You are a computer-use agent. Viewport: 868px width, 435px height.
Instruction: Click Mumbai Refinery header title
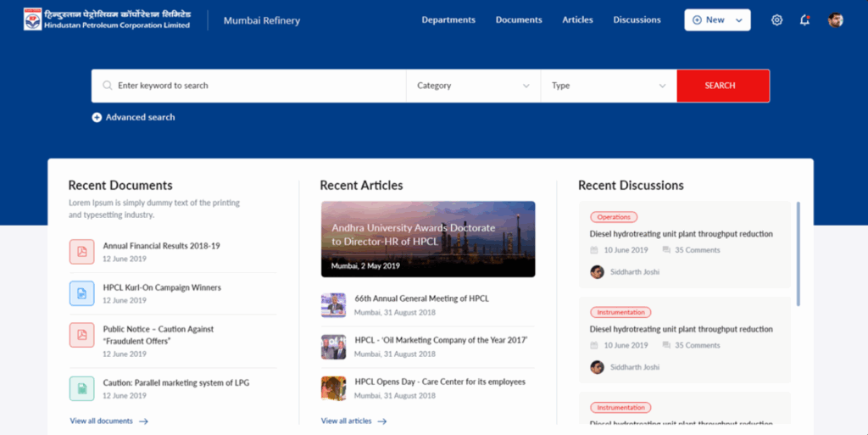(x=262, y=20)
